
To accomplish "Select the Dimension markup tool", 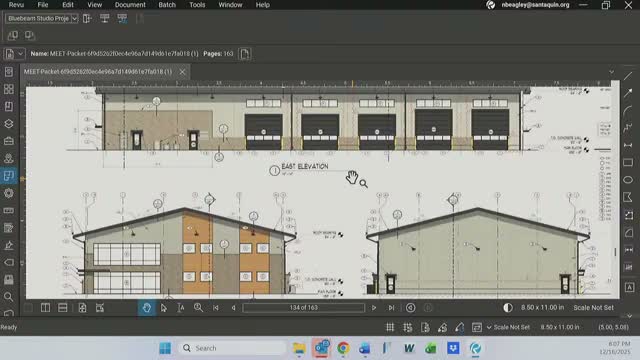I will click(628, 145).
